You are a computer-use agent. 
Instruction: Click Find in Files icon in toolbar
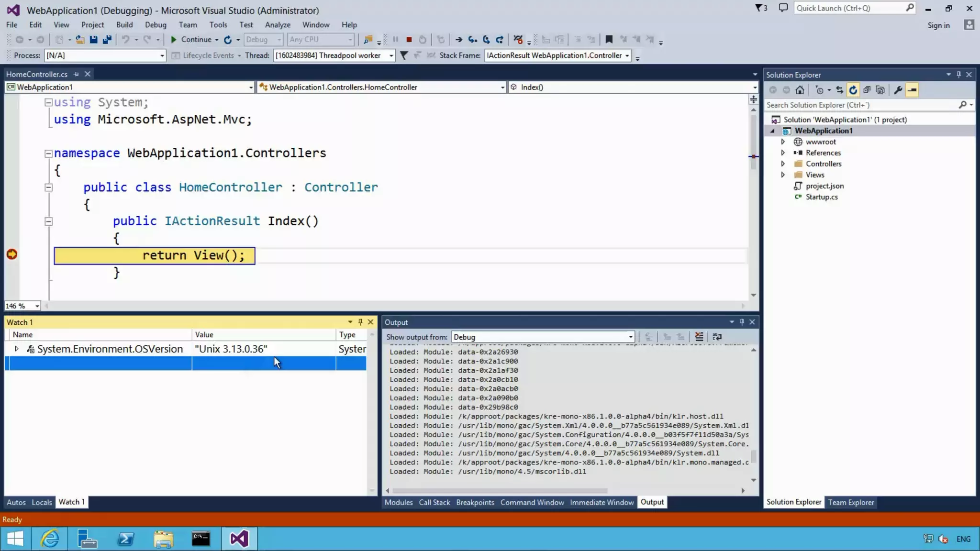368,40
